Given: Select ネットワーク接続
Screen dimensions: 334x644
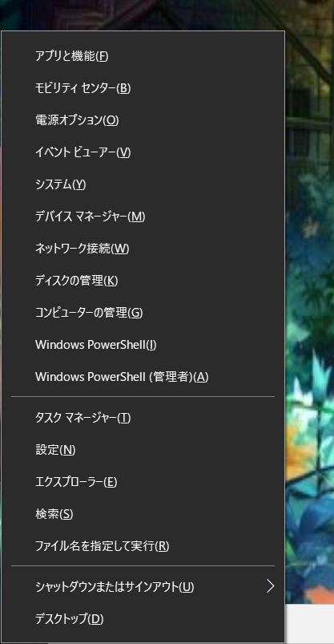Looking at the screenshot, I should click(143, 249).
